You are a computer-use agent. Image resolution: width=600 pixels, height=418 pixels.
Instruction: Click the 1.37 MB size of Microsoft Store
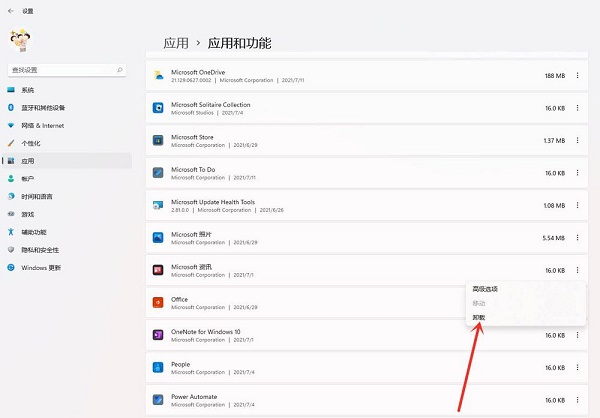(x=554, y=141)
